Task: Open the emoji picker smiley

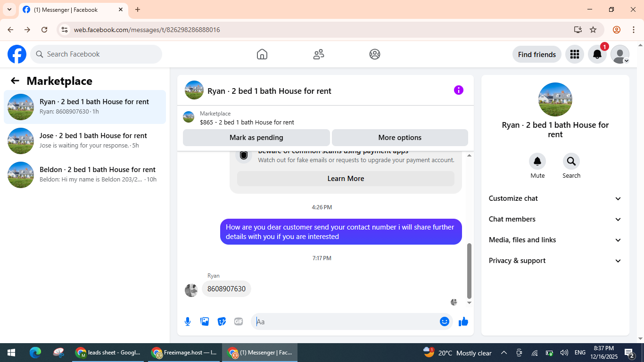Action: tap(444, 321)
